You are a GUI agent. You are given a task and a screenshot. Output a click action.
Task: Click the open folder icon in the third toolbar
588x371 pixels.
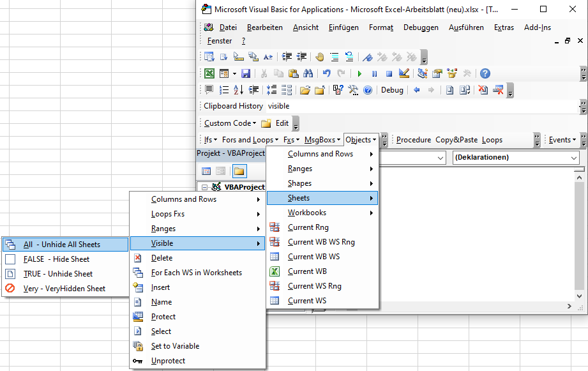(305, 90)
